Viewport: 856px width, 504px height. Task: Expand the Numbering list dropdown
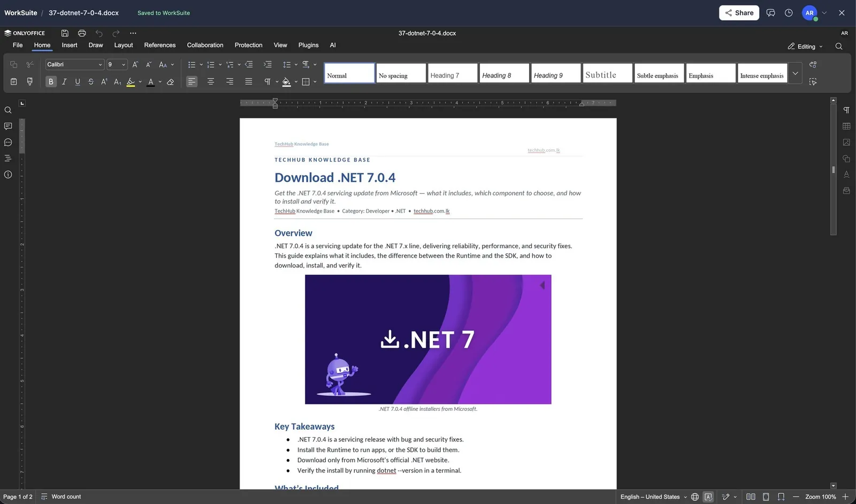coord(220,65)
